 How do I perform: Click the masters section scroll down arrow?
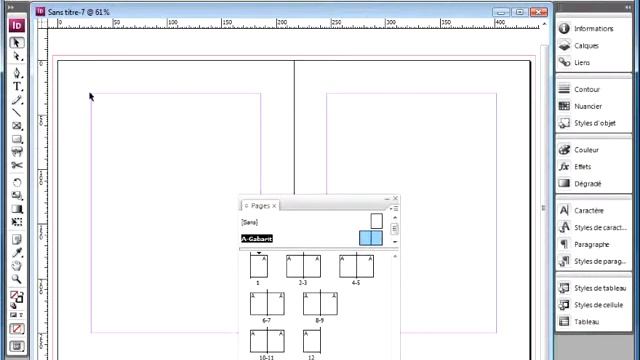(395, 242)
